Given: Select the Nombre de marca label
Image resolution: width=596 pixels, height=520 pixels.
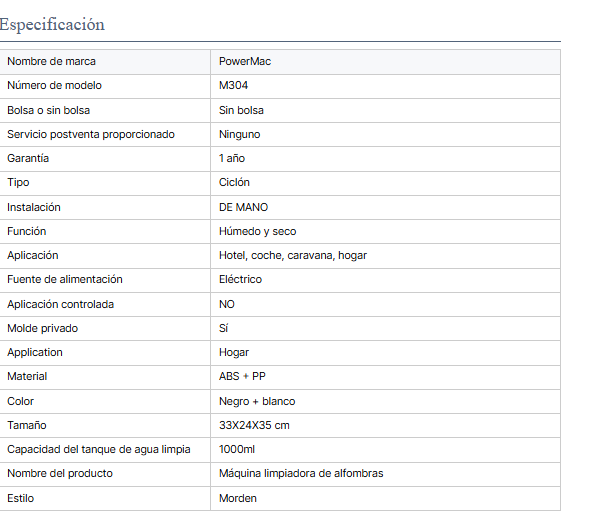Looking at the screenshot, I should (x=51, y=62).
